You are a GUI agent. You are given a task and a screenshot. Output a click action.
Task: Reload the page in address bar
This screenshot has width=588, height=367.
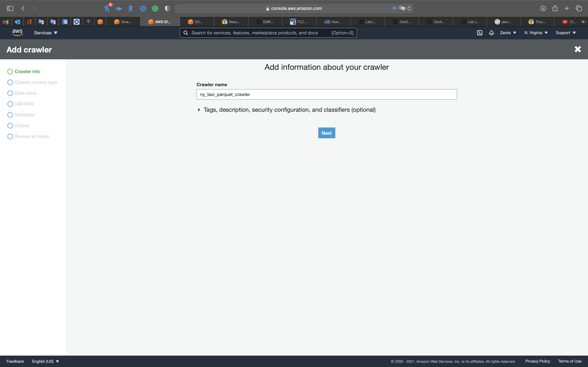tap(409, 8)
